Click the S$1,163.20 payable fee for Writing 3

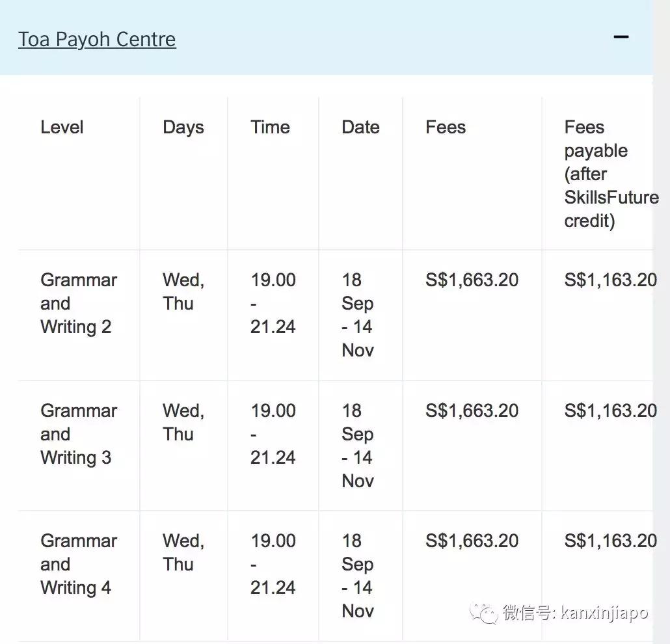(610, 411)
